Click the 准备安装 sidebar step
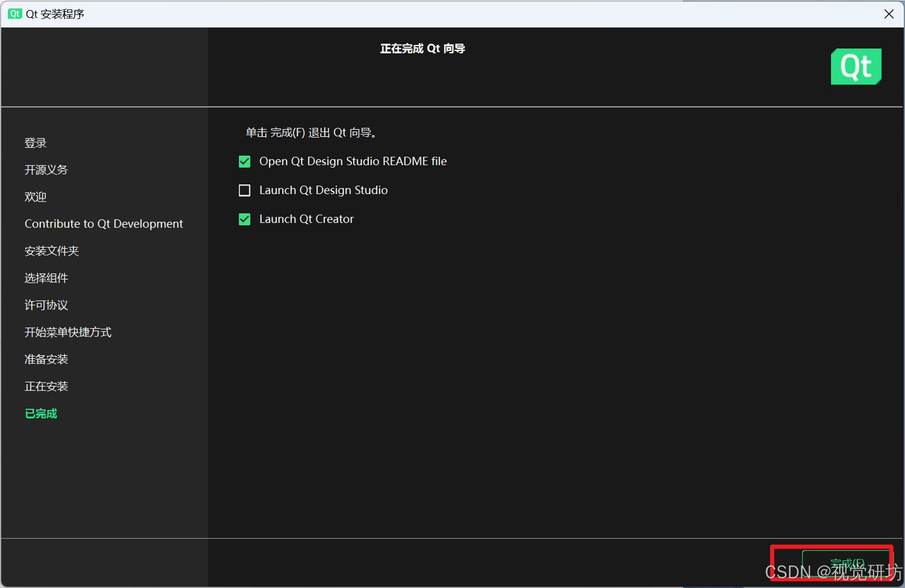Viewport: 905px width, 588px height. 46,359
